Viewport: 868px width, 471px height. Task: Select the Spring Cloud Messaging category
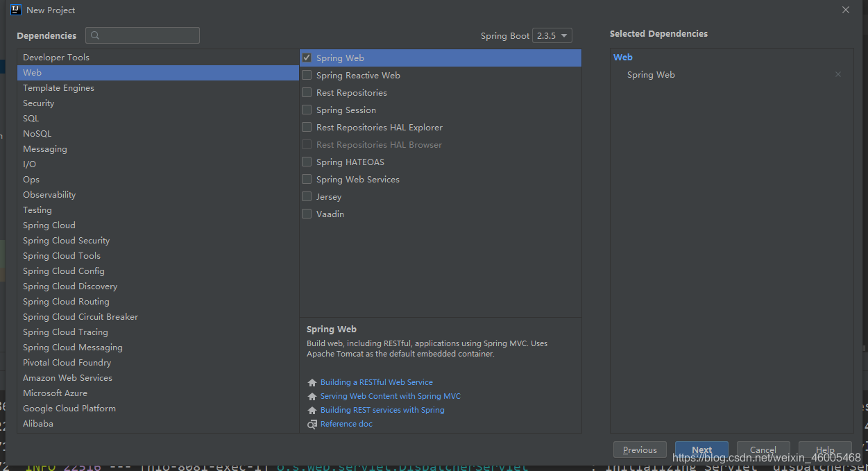click(x=158, y=348)
